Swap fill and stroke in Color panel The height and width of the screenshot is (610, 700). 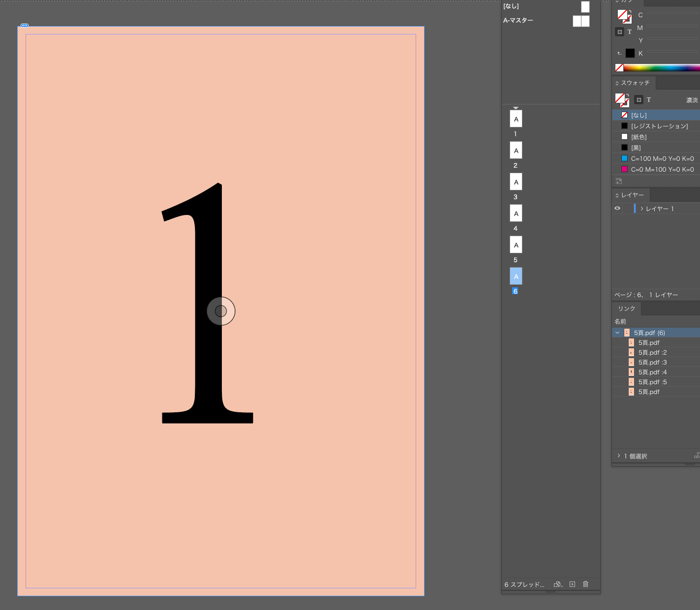pyautogui.click(x=630, y=11)
